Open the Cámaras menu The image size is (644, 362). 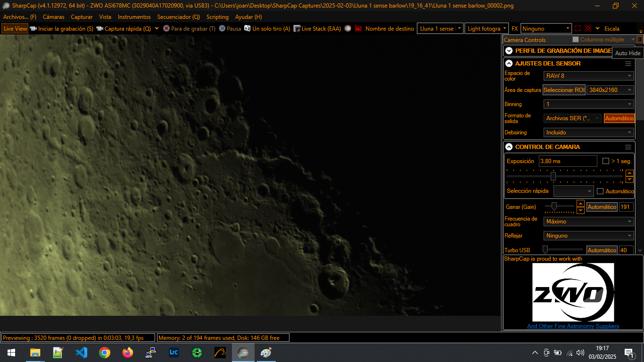pos(53,17)
